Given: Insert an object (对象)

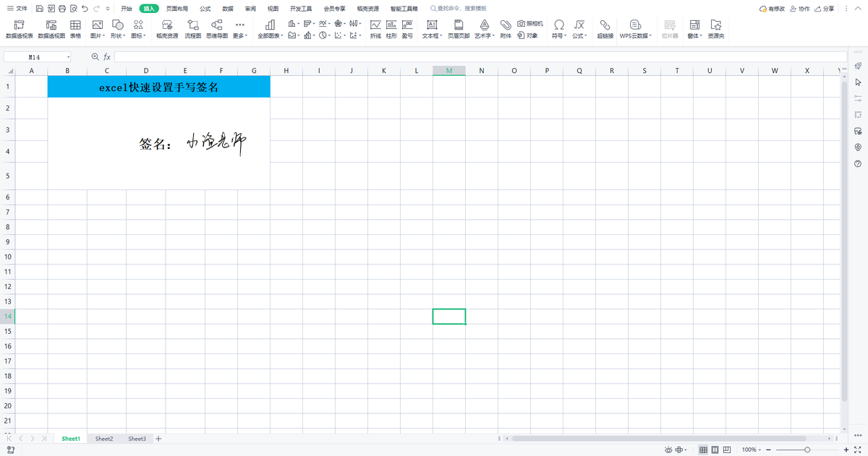Looking at the screenshot, I should pyautogui.click(x=528, y=35).
